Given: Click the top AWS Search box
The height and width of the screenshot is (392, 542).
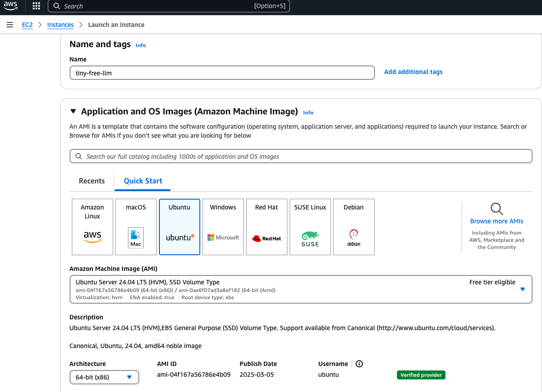Looking at the screenshot, I should pyautogui.click(x=169, y=6).
